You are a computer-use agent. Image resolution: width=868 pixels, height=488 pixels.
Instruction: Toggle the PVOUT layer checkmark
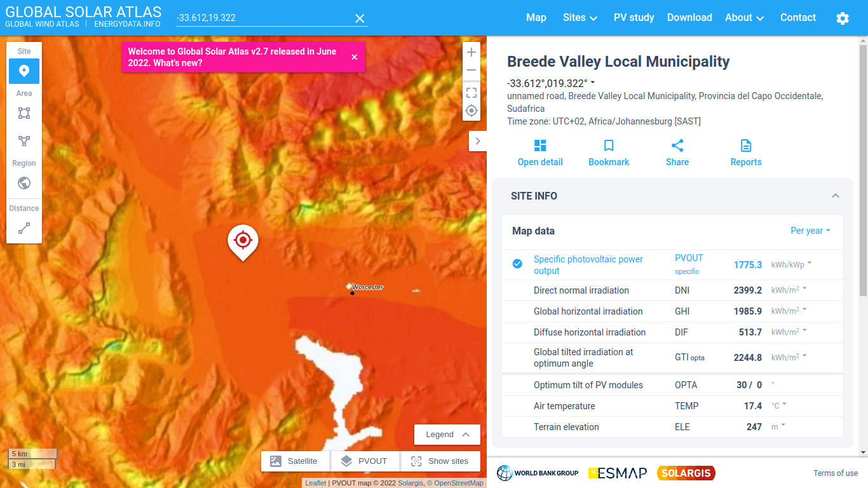518,264
